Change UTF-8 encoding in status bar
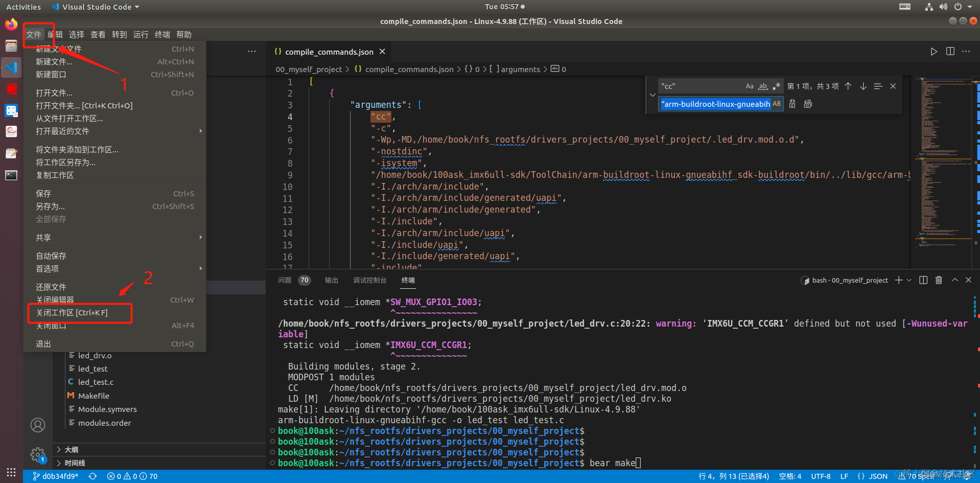The height and width of the screenshot is (483, 980). (821, 476)
